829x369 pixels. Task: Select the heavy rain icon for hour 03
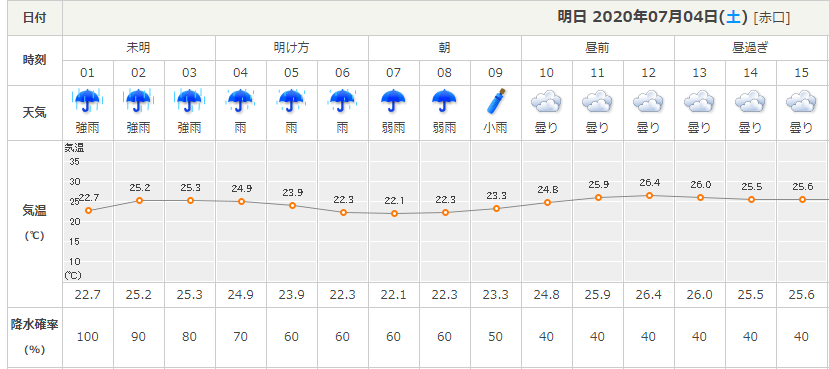(x=189, y=102)
